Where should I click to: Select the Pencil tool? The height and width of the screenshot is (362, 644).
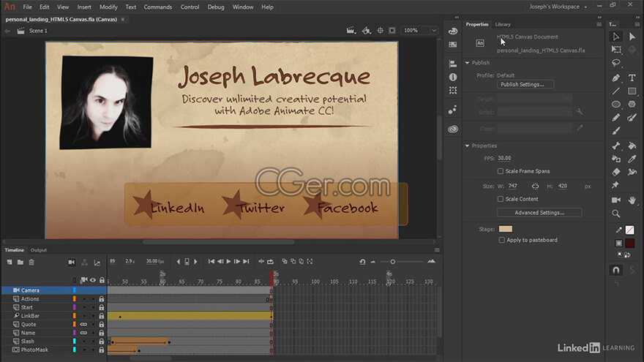coord(616,118)
